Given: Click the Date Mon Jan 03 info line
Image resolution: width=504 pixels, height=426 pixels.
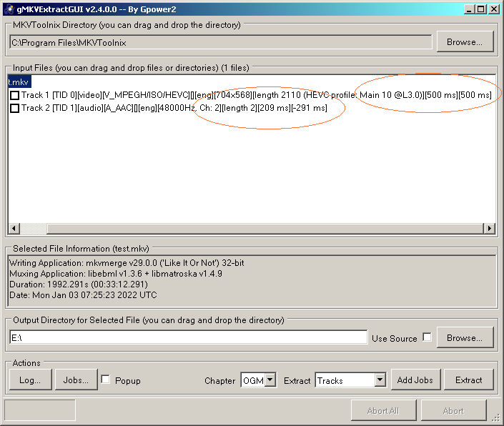Looking at the screenshot, I should [83, 295].
